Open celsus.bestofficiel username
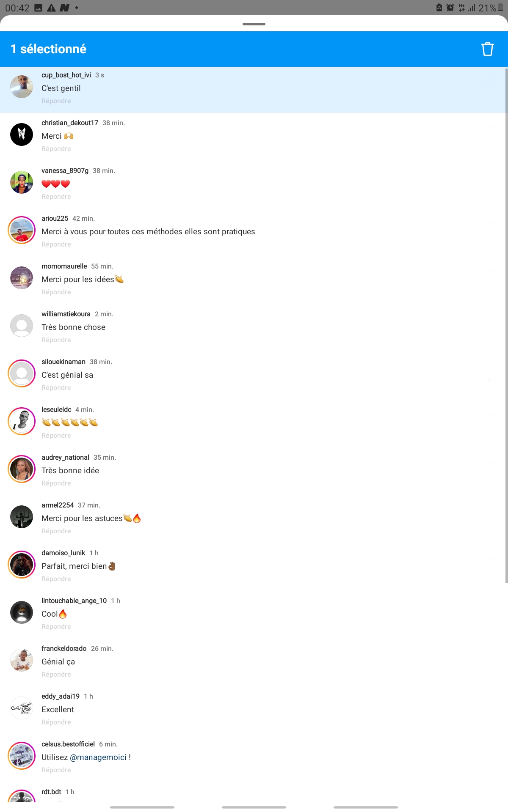Screen dimensions: 508x812 [x=68, y=744]
